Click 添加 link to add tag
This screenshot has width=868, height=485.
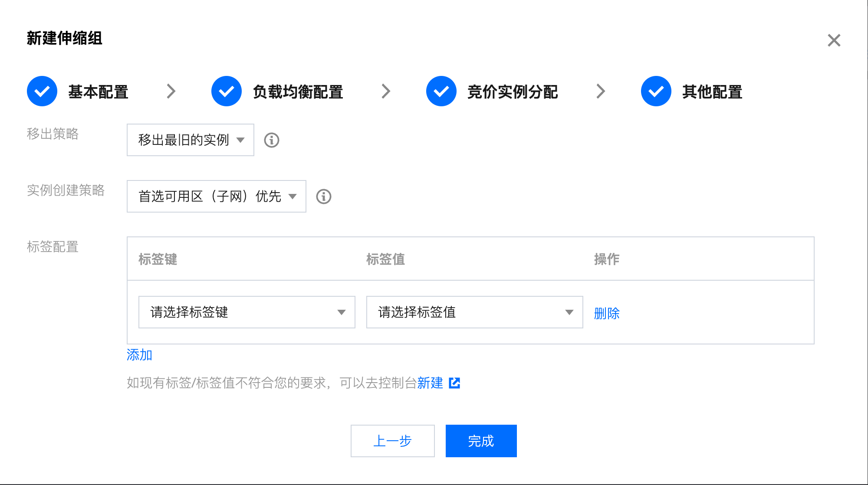coord(139,355)
